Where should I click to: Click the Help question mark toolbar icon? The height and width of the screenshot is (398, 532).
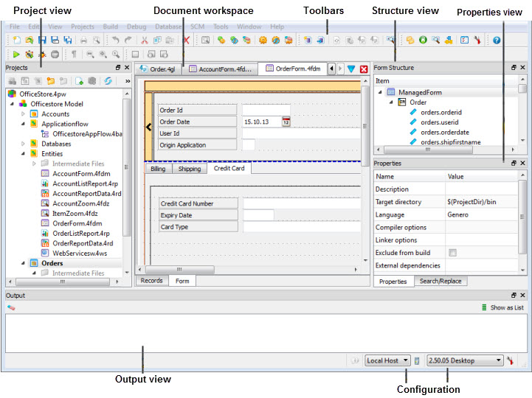[497, 41]
